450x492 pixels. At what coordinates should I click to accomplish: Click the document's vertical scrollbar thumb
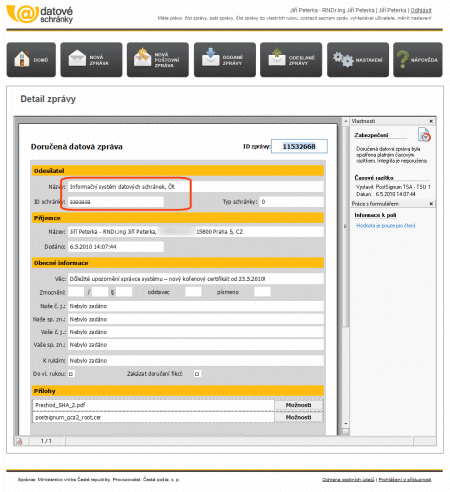point(346,227)
